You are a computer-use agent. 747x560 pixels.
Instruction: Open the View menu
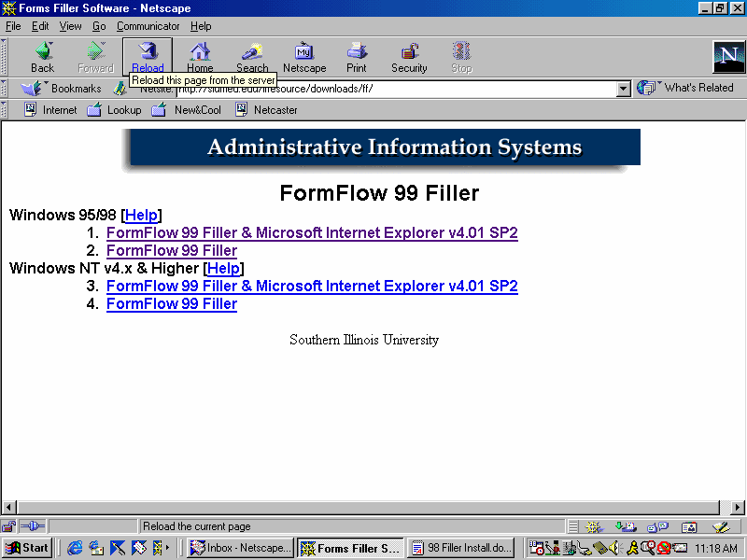coord(71,26)
